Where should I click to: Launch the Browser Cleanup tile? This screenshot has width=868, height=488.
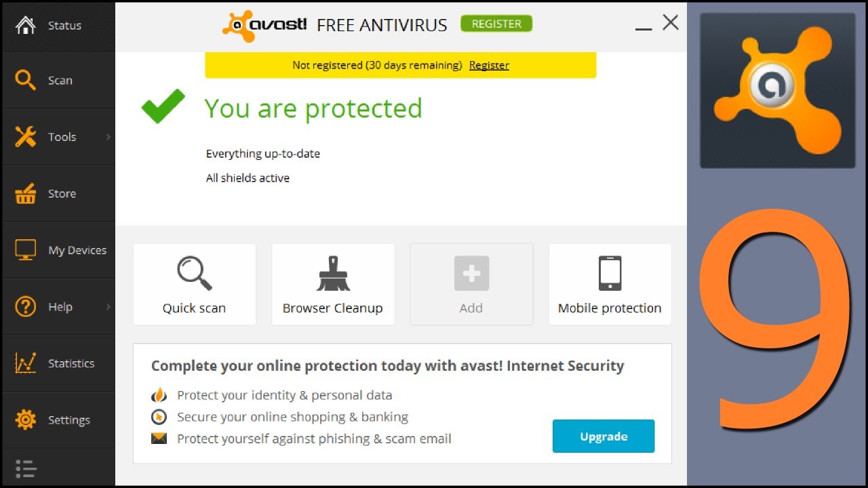click(333, 285)
